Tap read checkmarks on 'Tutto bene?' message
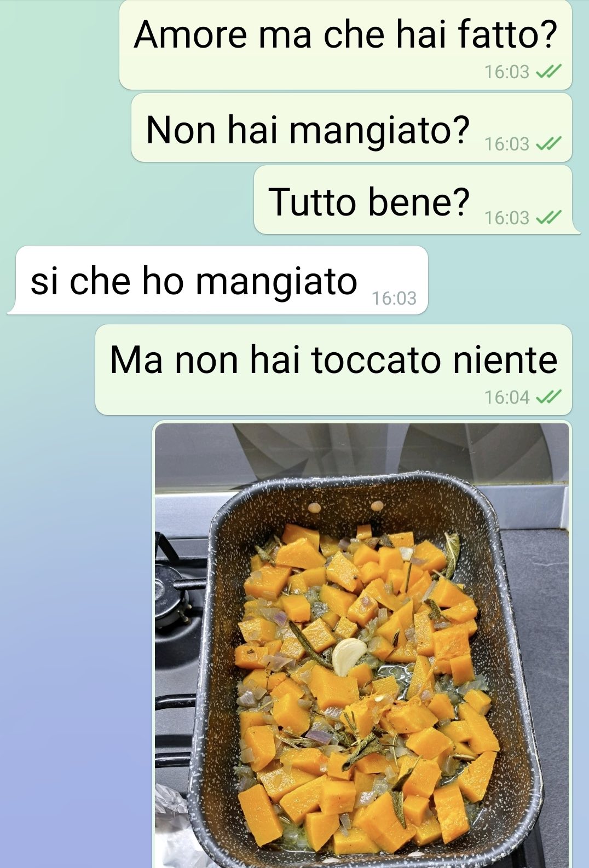 coord(548,218)
